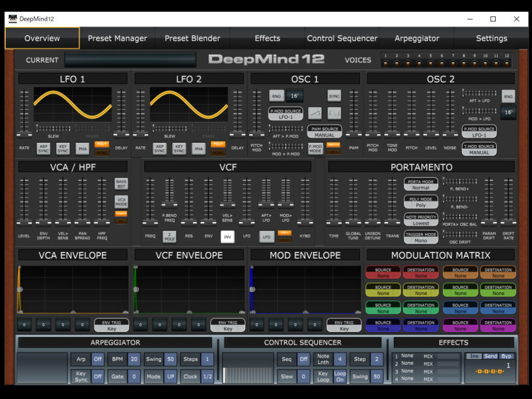532x399 pixels.
Task: Toggle BASS BST in VCA / HPF
Action: click(x=121, y=184)
